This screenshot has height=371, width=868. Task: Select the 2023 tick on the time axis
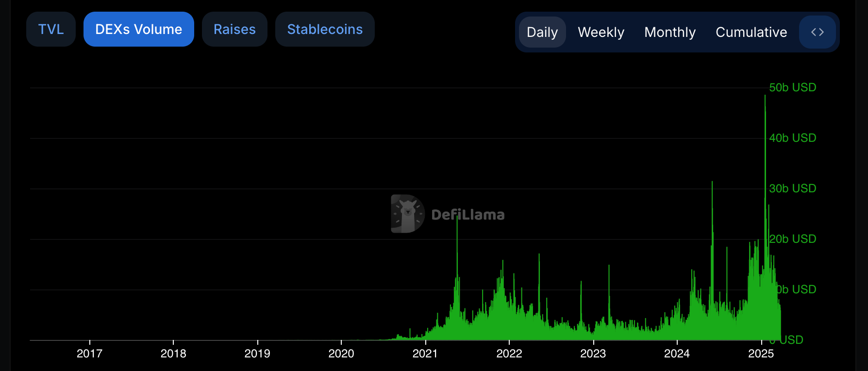coord(593,354)
